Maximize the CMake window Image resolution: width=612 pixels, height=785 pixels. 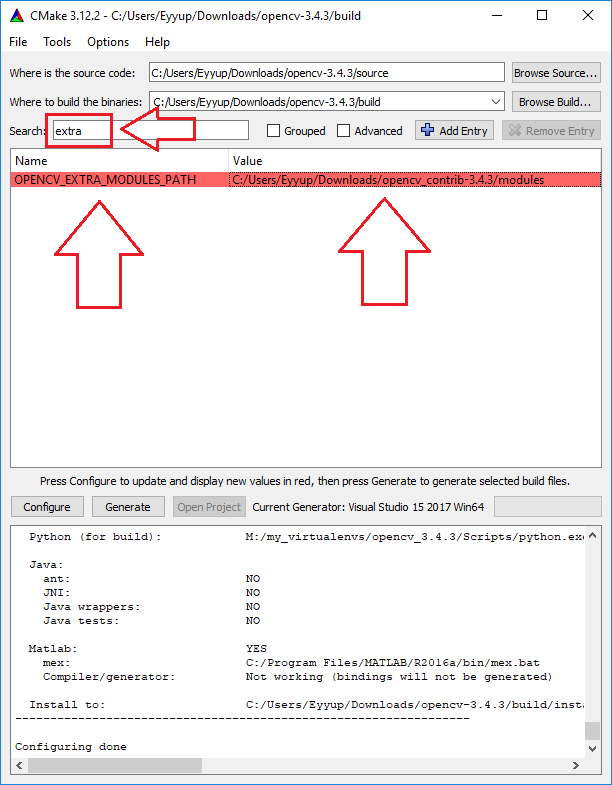[x=542, y=16]
